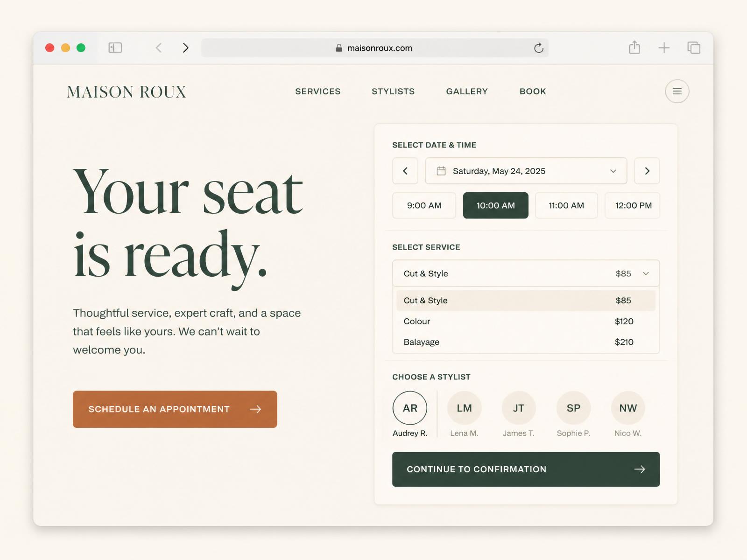Reload the maisonroux.com page
The width and height of the screenshot is (747, 560).
tap(539, 48)
